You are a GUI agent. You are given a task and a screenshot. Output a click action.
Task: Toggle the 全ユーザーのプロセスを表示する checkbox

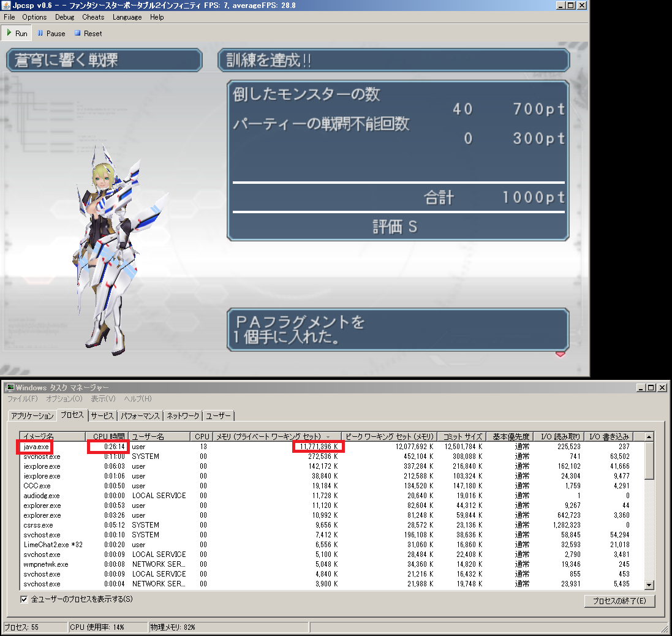coord(25,599)
